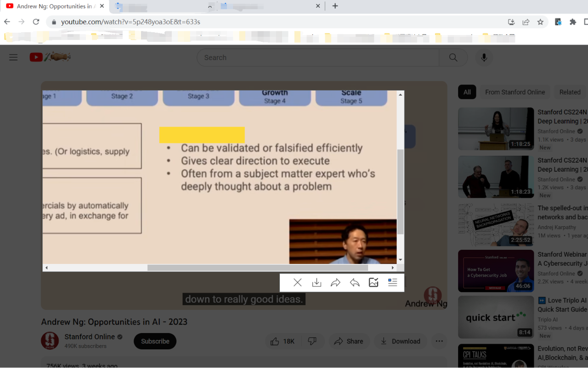Click the text "Gives clear direction to execute"

(255, 161)
